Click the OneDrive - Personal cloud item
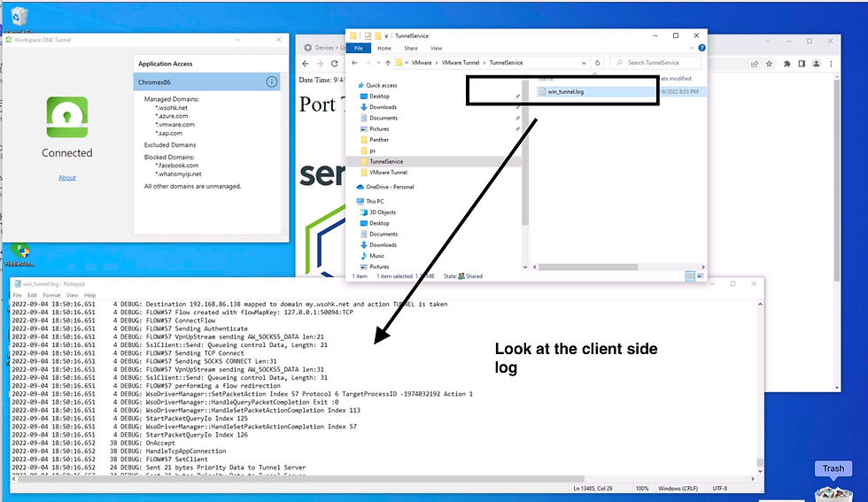The image size is (868, 502). coord(385,187)
